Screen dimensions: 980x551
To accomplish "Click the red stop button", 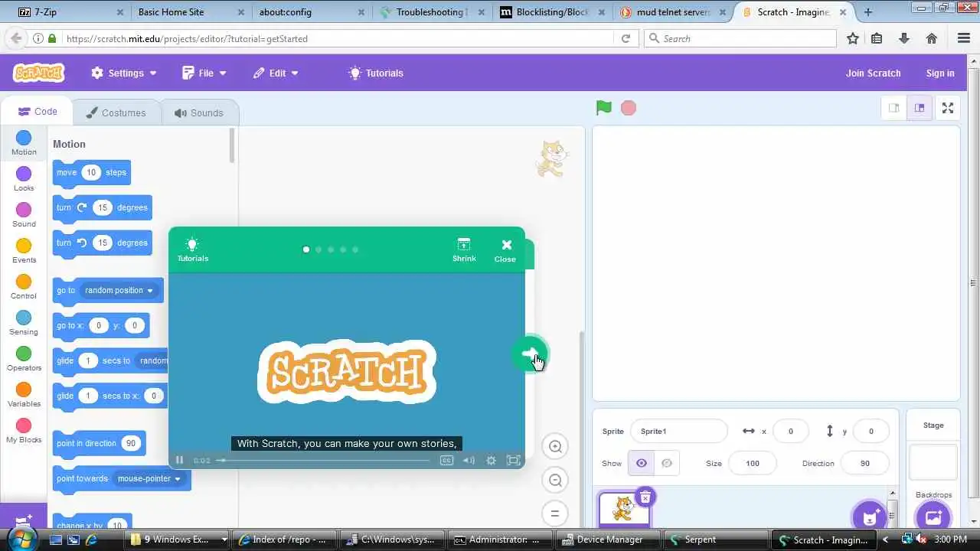I will tap(629, 108).
